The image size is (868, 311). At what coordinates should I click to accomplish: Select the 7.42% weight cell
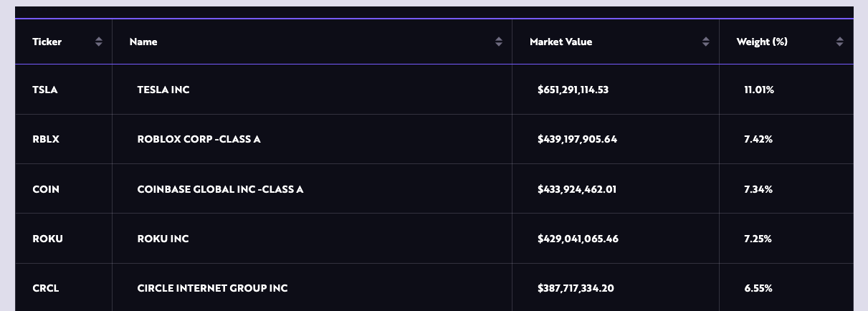(758, 139)
